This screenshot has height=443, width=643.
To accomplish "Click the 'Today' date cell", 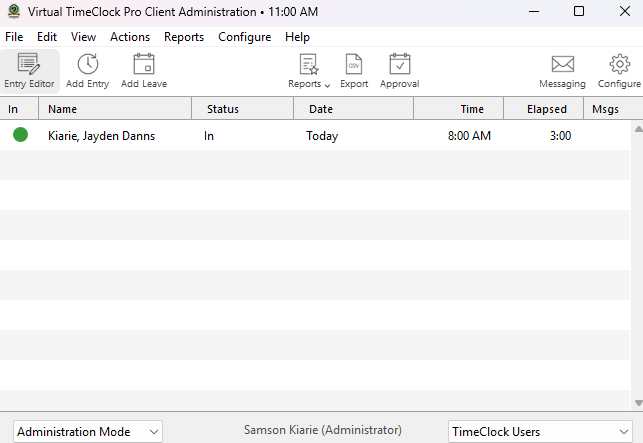I will [x=322, y=136].
